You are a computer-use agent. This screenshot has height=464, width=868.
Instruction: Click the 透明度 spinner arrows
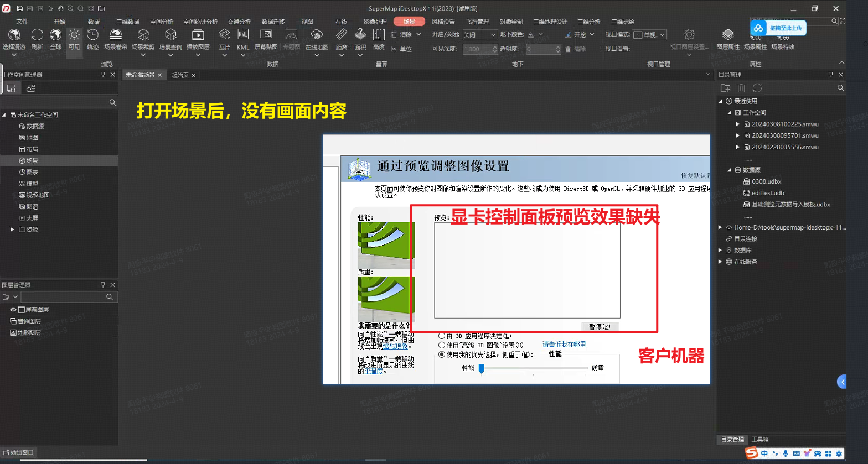(558, 49)
